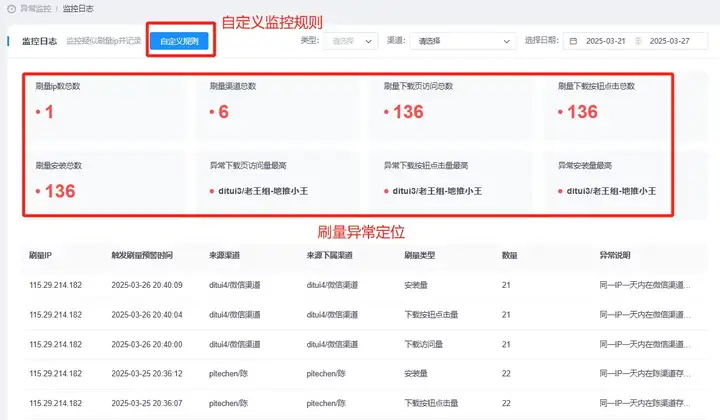720x420 pixels.
Task: Click the calendar icon in the date picker
Action: tap(573, 41)
